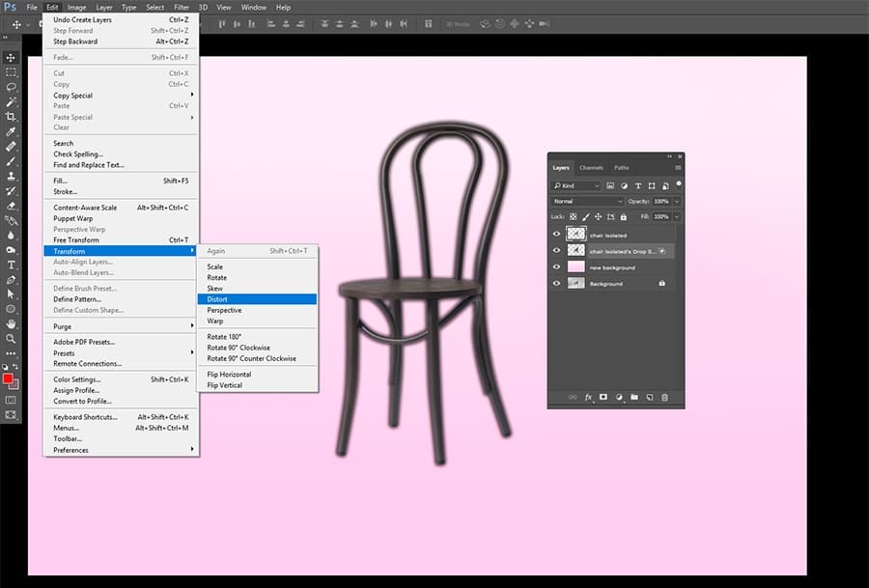
Task: Select the Move tool in toolbox
Action: point(11,58)
